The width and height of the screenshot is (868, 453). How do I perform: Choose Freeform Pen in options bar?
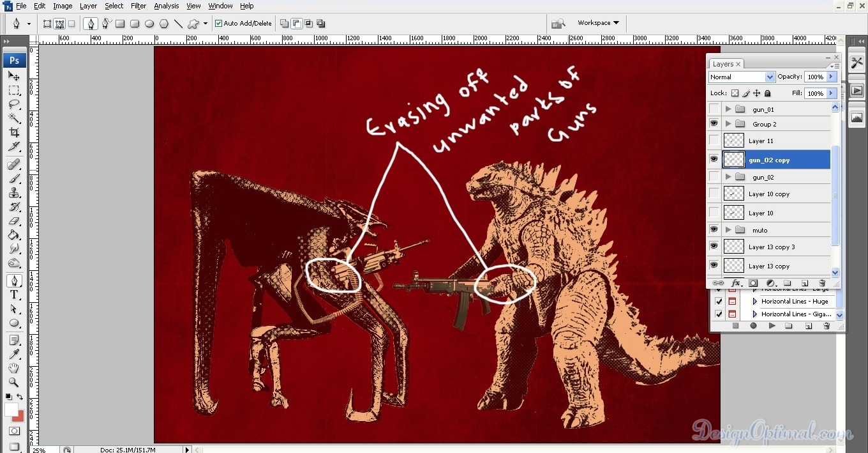click(x=105, y=24)
